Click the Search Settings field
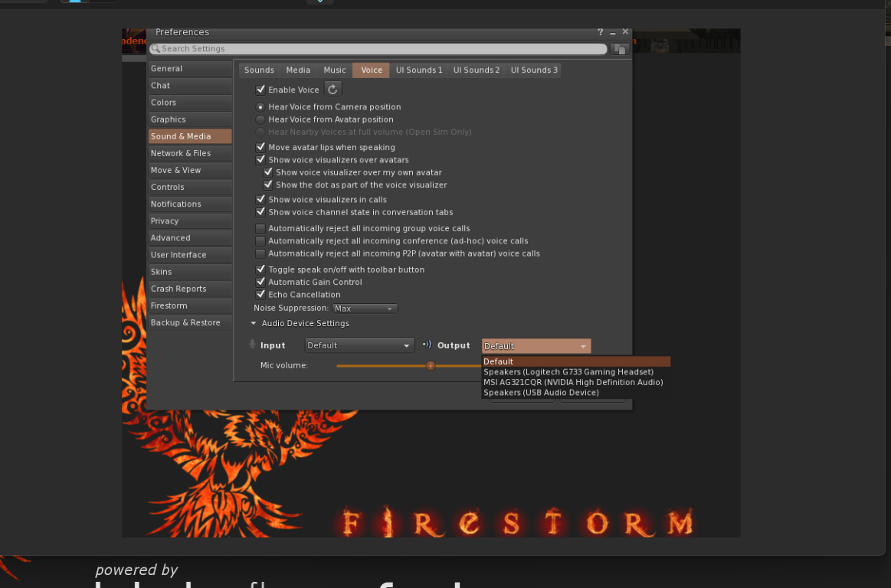 (378, 49)
